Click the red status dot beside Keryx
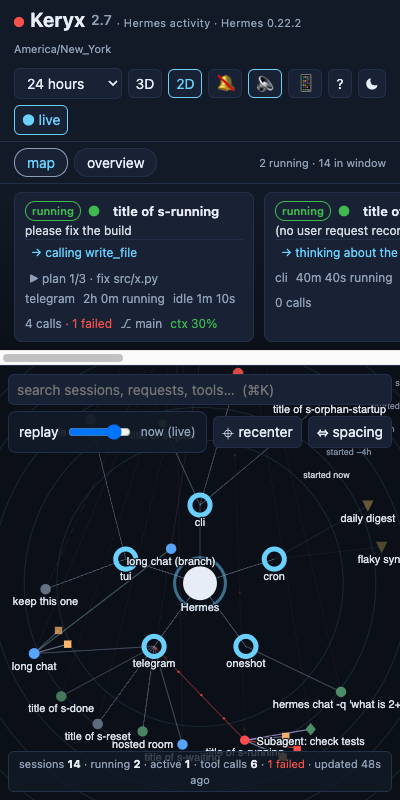 tap(19, 22)
